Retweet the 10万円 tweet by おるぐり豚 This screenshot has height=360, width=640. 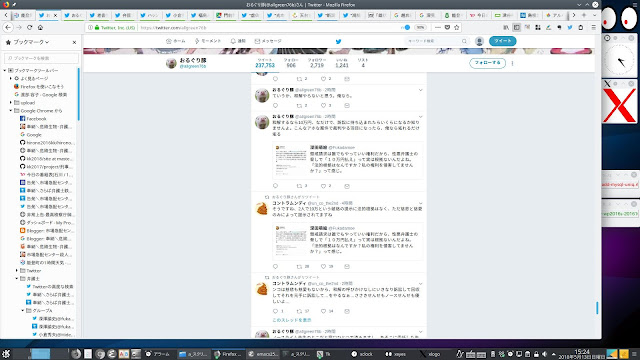[x=300, y=186]
